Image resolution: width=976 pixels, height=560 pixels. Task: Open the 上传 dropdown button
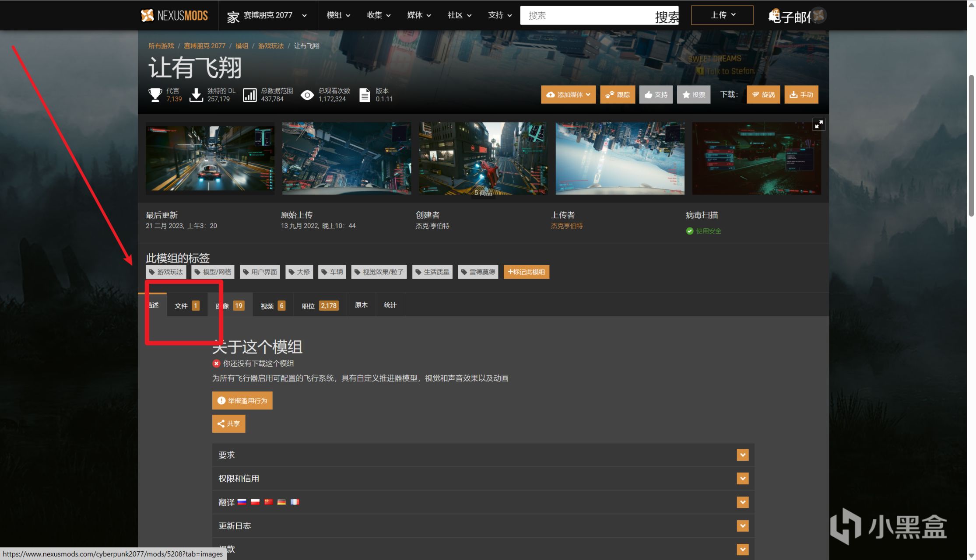coord(722,15)
